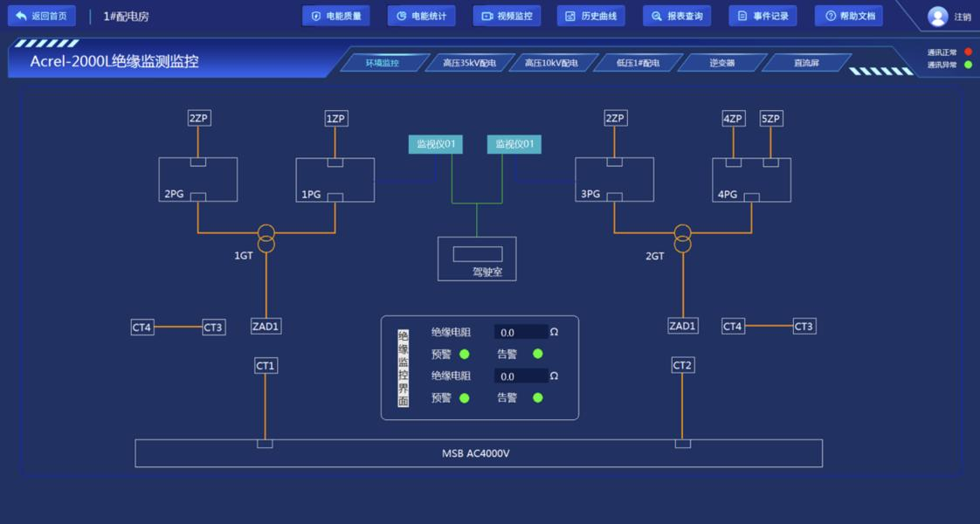
Task: Select the 逆变器 inverter tab
Action: tap(721, 63)
